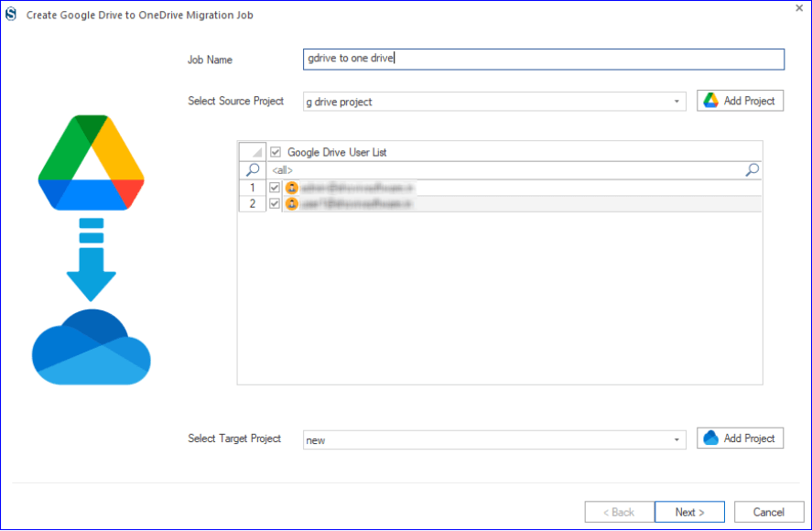This screenshot has width=812, height=531.
Task: Click the Cancel button
Action: coord(768,512)
